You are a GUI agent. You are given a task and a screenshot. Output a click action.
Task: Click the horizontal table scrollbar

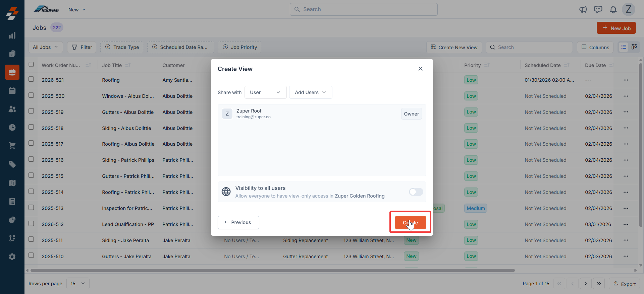[272, 270]
